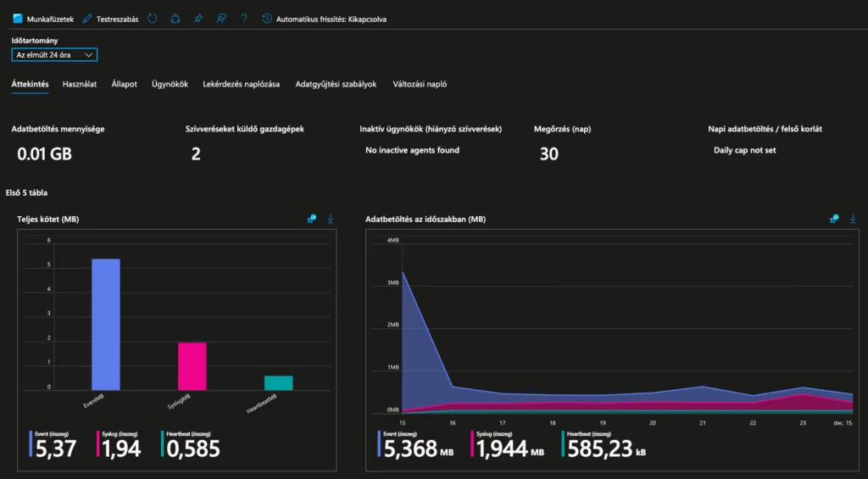Screen dimensions: 868x479
Task: Download the Adatbetöltés az időszakban chart data
Action: tap(852, 219)
